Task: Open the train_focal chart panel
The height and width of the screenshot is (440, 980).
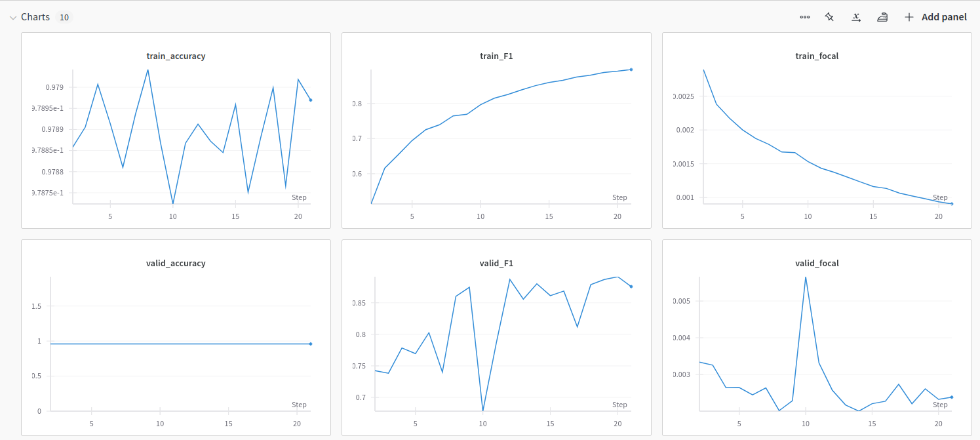Action: pos(815,131)
